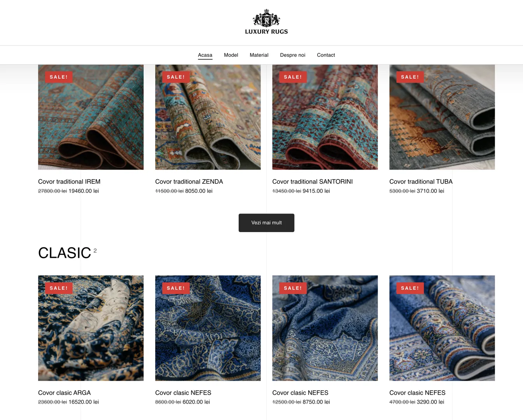Open the Covor traditional IREM rug image

click(x=91, y=117)
